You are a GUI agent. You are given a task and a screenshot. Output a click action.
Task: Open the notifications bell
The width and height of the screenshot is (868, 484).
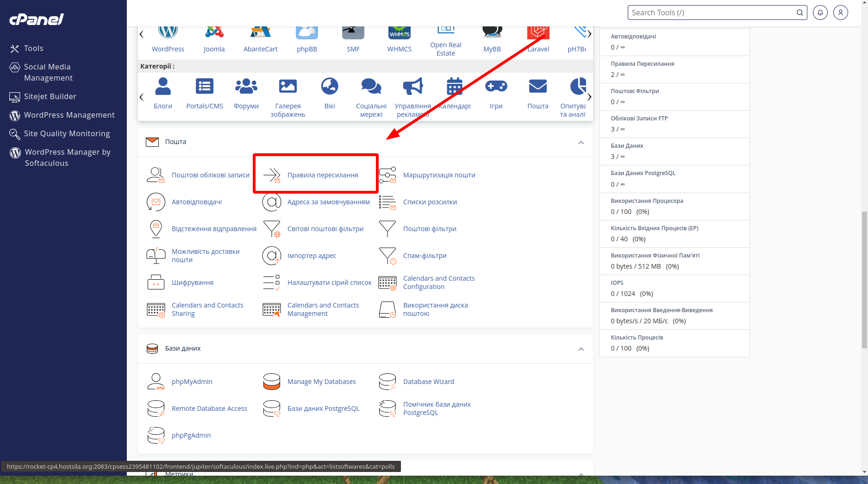(820, 13)
